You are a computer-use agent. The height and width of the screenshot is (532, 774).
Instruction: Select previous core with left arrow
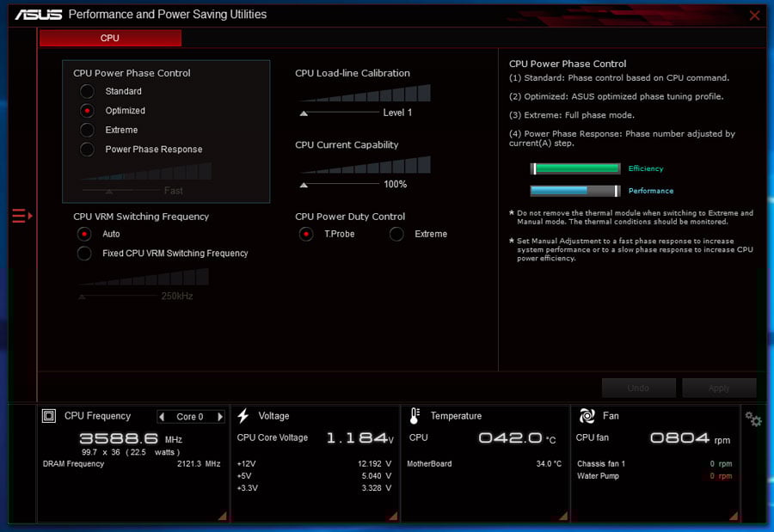click(x=162, y=417)
